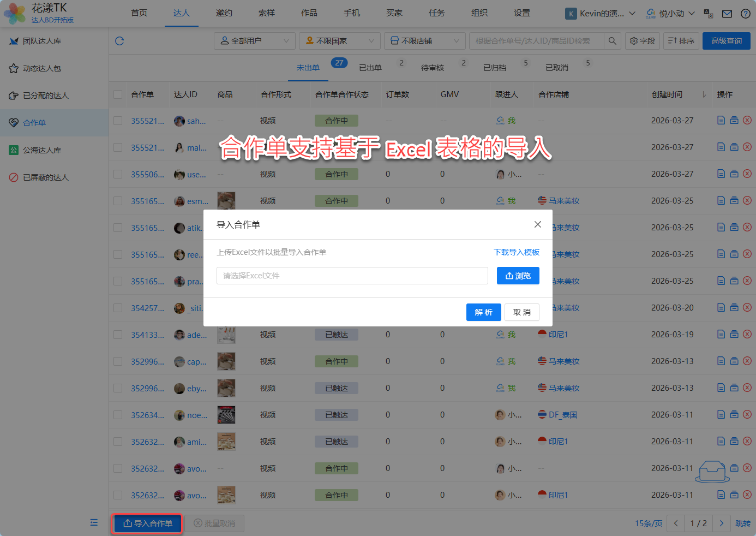Open the detail document icon in the 2026-03-19 row
Image resolution: width=756 pixels, height=536 pixels.
pos(721,335)
